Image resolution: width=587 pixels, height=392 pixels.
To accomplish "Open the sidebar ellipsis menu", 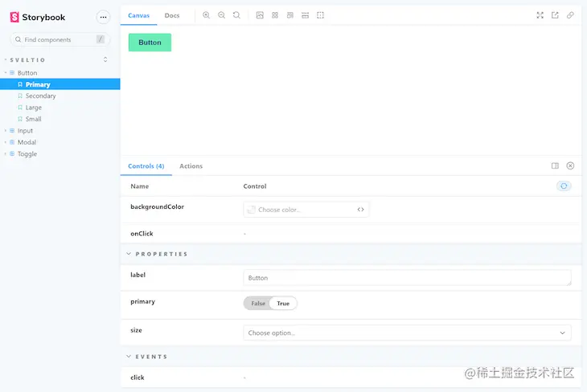I will coord(103,17).
